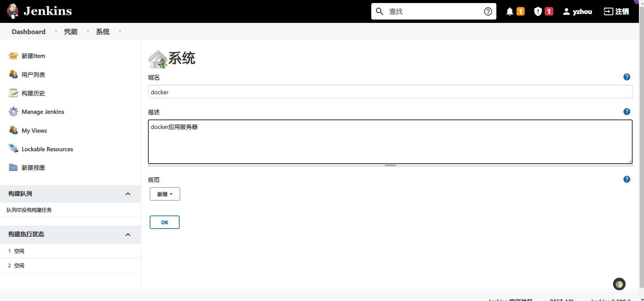Select executor 1 空闲 row
The height and width of the screenshot is (301, 644).
(x=71, y=251)
